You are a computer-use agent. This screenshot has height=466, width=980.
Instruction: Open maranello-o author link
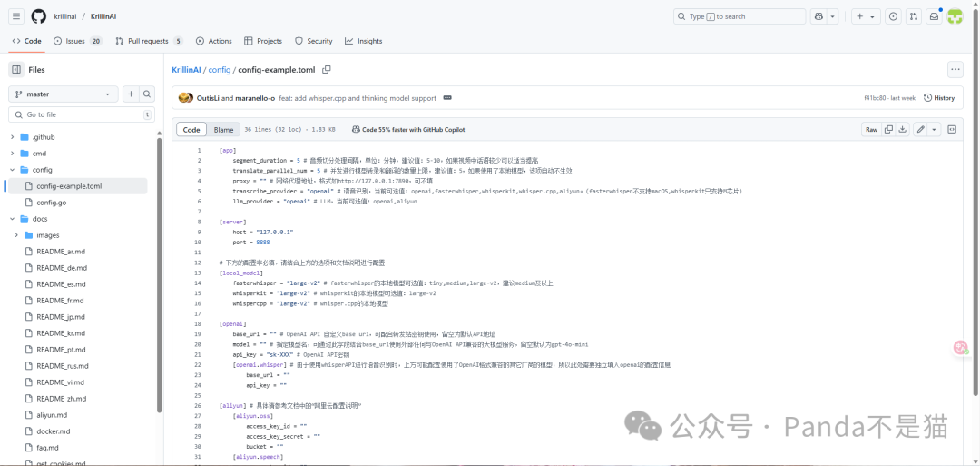coord(255,98)
